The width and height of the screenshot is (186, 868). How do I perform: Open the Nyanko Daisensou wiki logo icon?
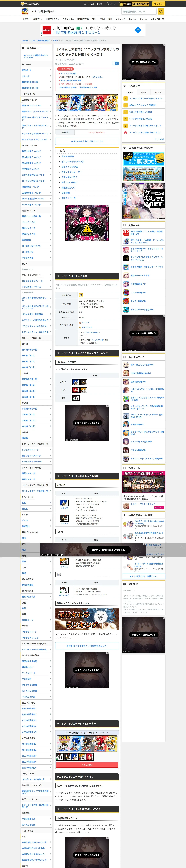[25, 11]
